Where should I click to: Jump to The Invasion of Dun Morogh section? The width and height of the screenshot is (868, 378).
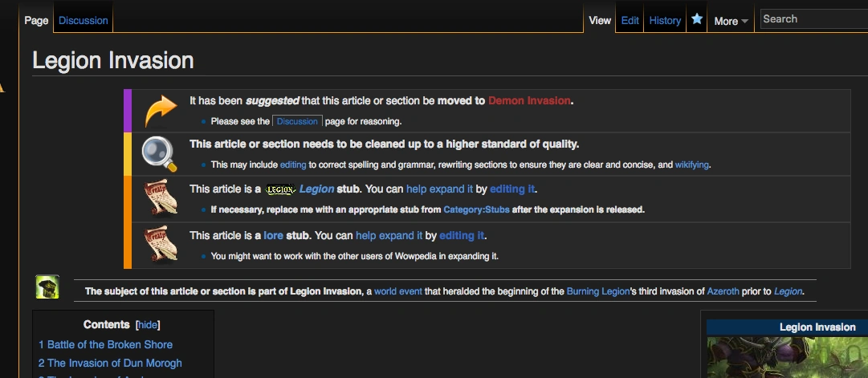[x=110, y=364]
